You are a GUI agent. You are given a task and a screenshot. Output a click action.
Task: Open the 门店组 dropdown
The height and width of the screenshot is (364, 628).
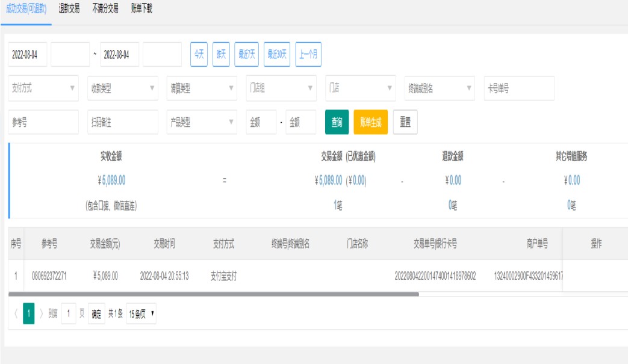point(281,88)
